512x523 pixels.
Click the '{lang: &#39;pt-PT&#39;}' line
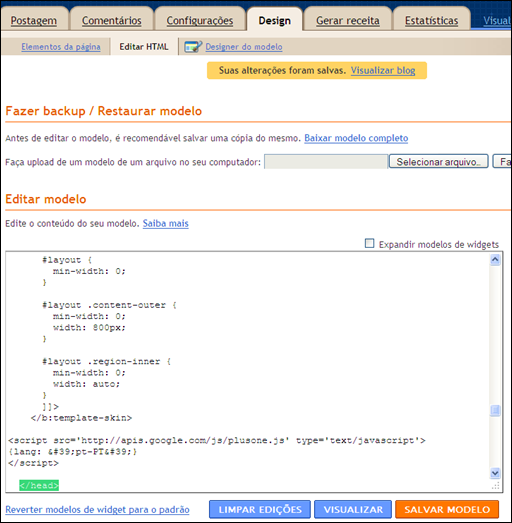click(x=72, y=452)
